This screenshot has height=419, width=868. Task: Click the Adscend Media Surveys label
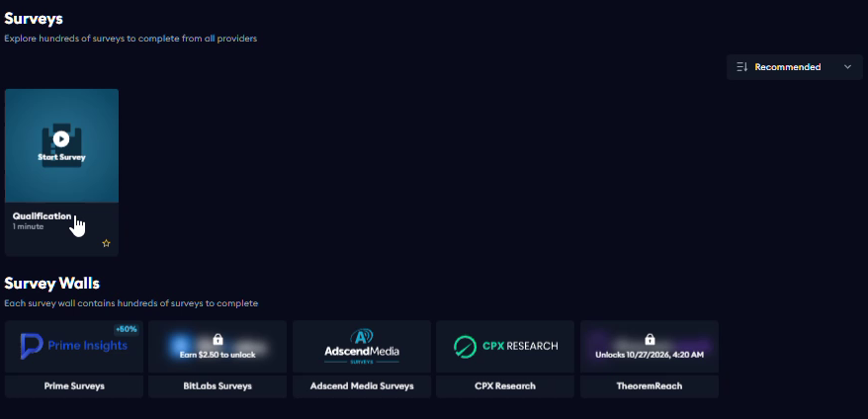tap(362, 386)
